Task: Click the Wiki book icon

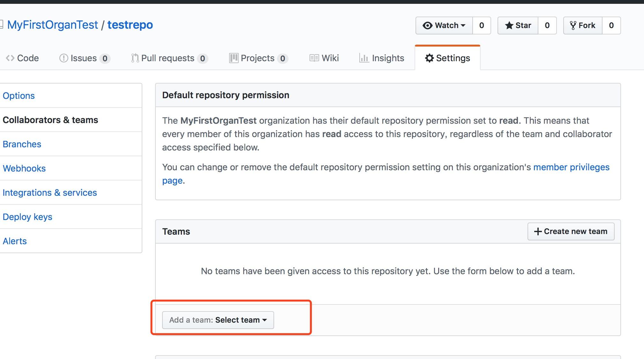Action: click(x=315, y=58)
